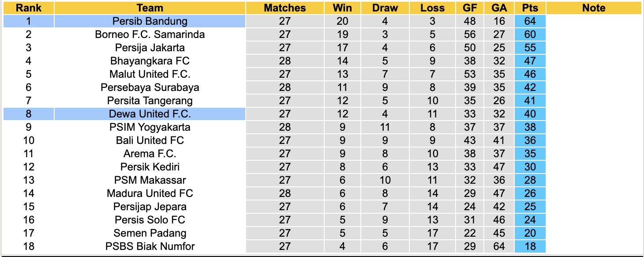Select the Draw column header
Image resolution: width=644 pixels, height=257 pixels.
point(385,8)
